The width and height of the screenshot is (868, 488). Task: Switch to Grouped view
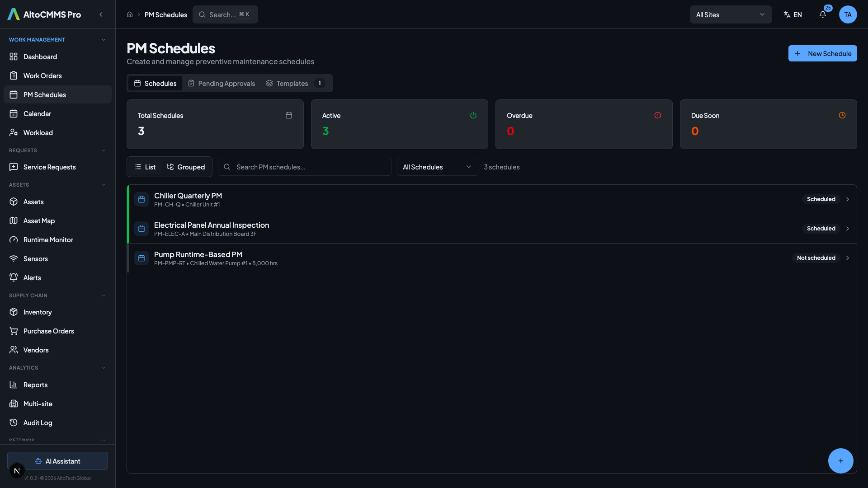pyautogui.click(x=186, y=167)
